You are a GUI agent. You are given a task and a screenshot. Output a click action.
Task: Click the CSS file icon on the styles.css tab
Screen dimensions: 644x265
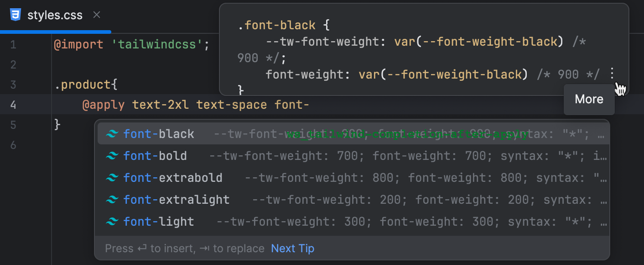16,14
